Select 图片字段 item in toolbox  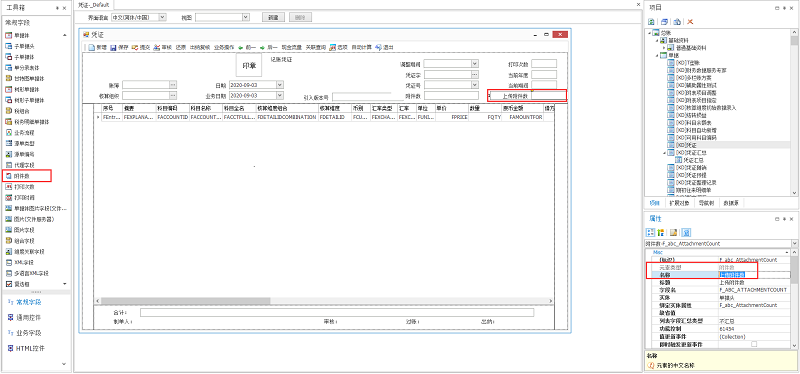pyautogui.click(x=19, y=230)
